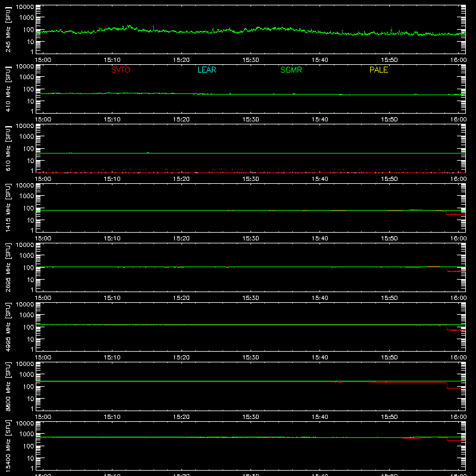Click 15:40 tick below the 2695 MHz panel

pos(320,298)
